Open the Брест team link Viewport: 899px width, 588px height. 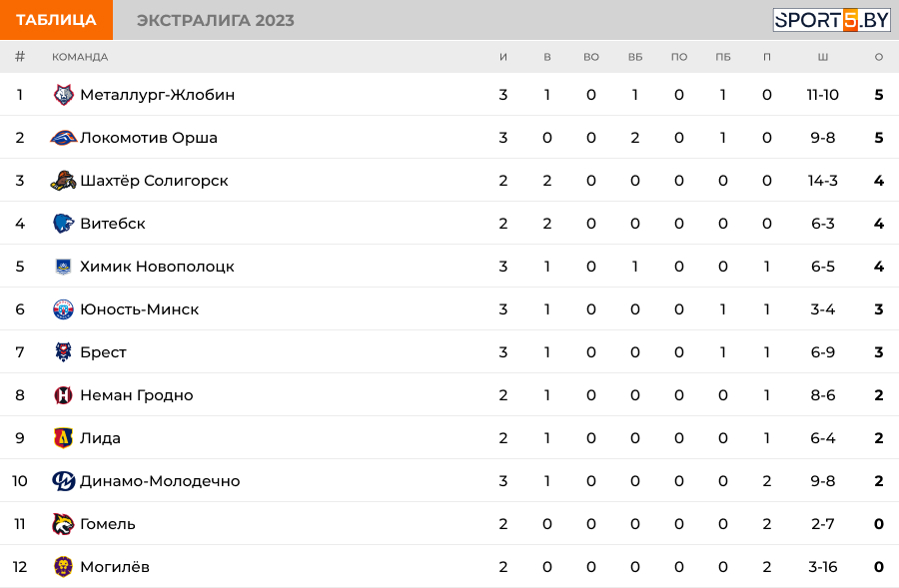coord(103,352)
